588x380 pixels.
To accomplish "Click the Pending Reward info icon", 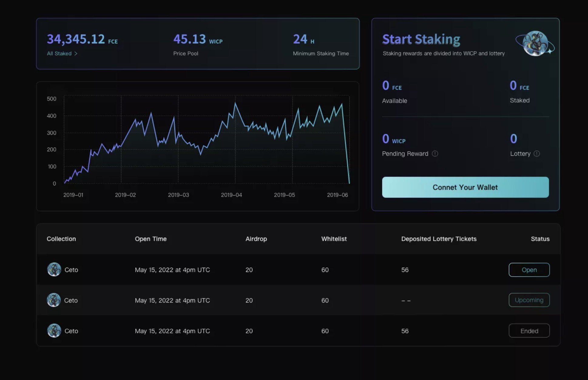I will pos(435,154).
